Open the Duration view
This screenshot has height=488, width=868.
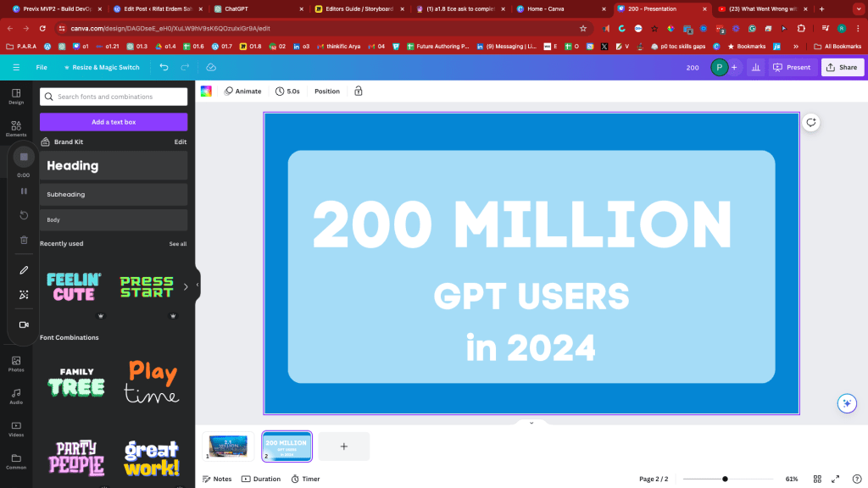click(x=261, y=480)
